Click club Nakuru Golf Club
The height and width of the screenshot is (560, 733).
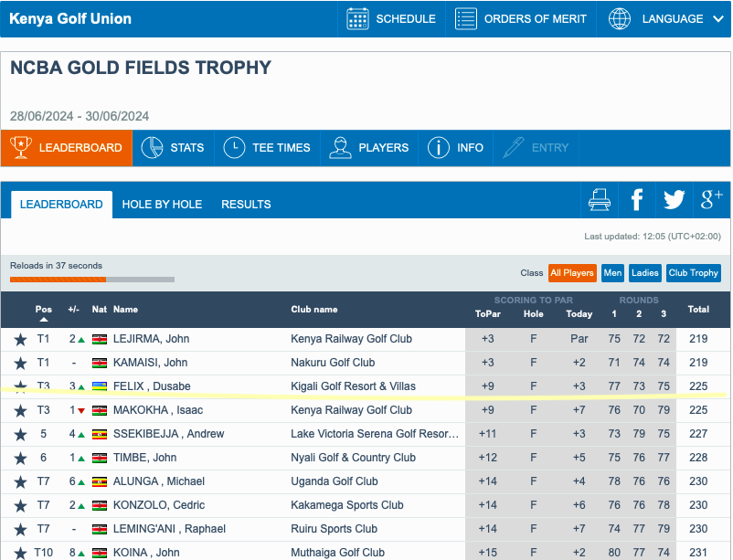click(x=333, y=363)
